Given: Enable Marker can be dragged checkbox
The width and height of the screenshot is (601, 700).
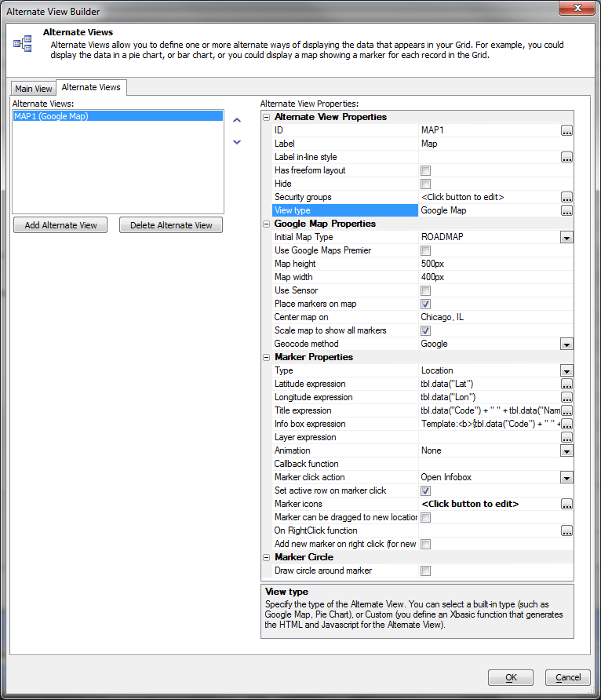Looking at the screenshot, I should coord(426,518).
